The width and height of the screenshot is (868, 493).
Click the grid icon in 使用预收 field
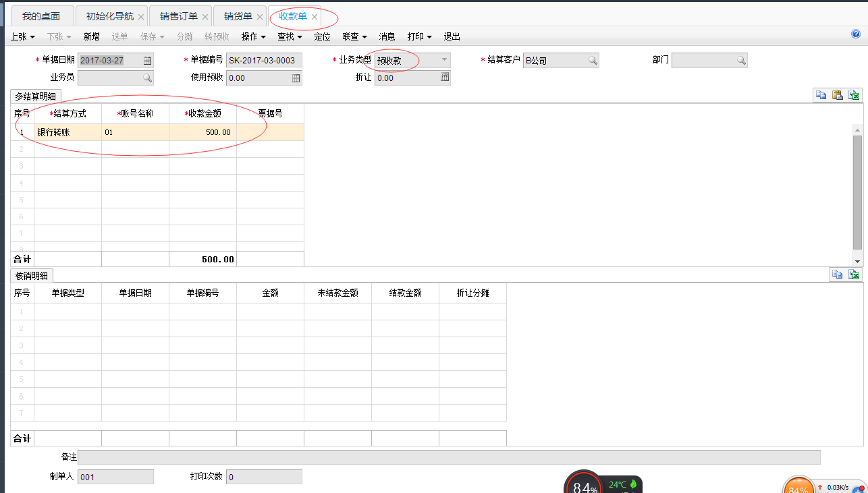tap(296, 78)
